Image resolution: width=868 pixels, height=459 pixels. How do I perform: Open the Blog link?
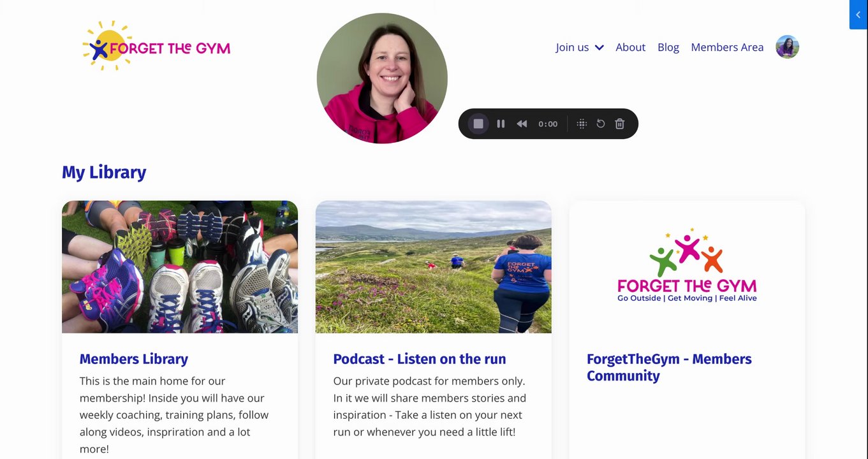668,47
